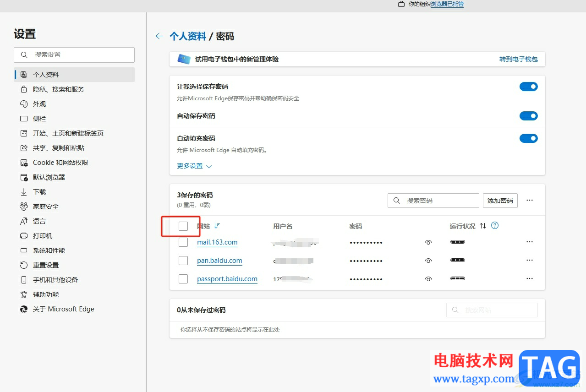Viewport: 586px width, 392px height.
Task: Click the 辅助功能 accessibility icon
Action: (24, 294)
